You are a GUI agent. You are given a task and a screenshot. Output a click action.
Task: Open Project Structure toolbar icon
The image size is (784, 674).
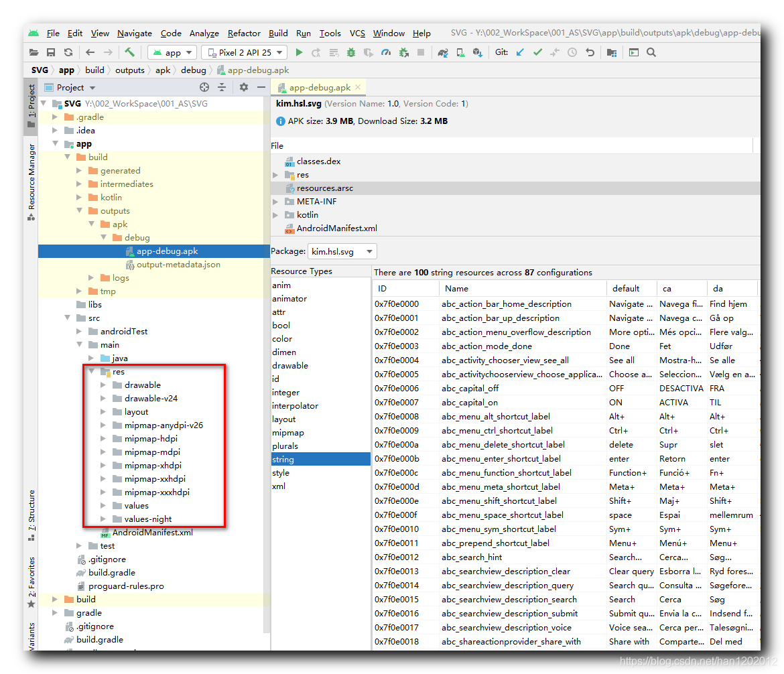(612, 52)
